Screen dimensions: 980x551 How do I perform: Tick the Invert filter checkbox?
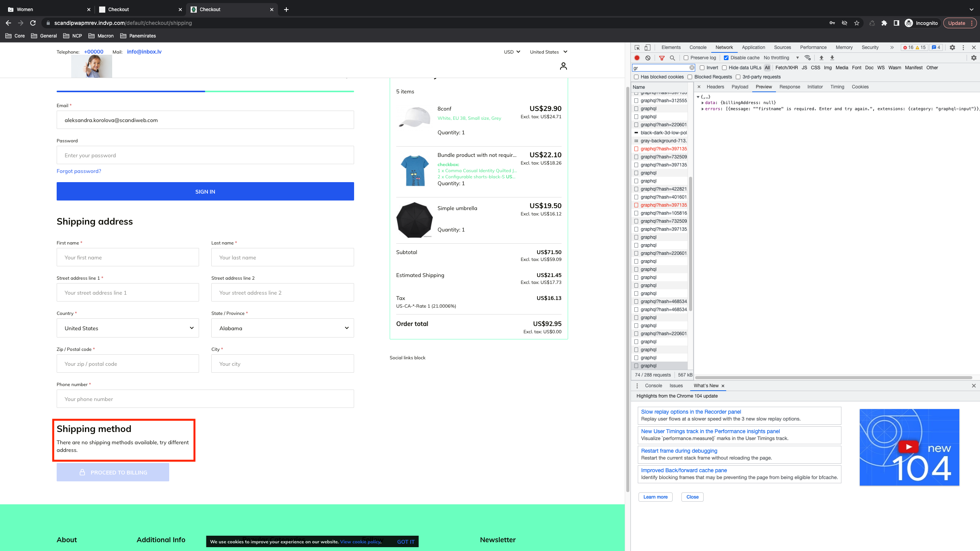click(702, 68)
